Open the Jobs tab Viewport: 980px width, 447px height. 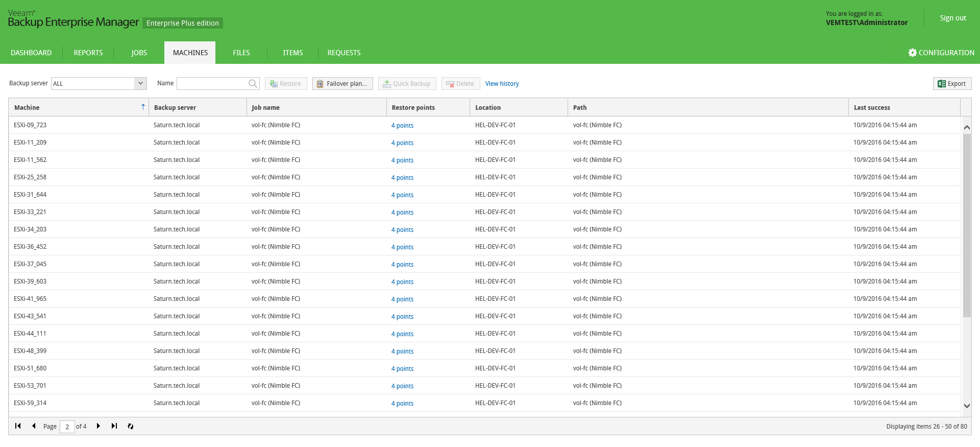point(139,53)
